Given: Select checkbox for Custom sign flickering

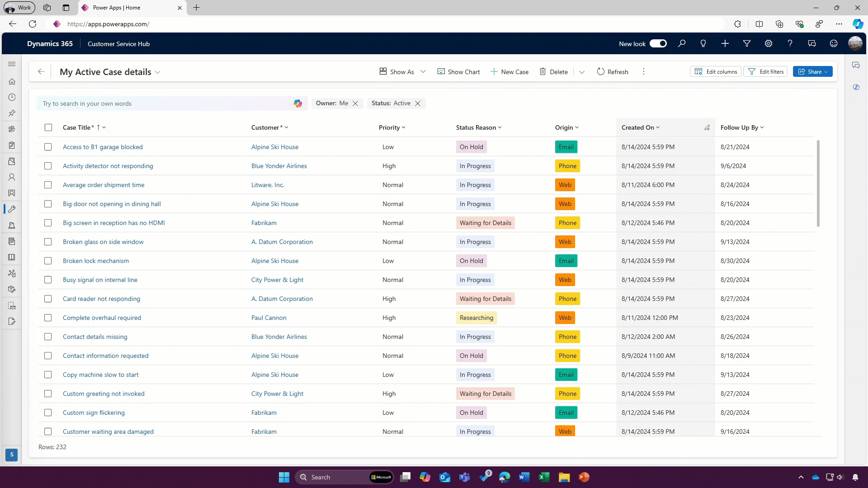Looking at the screenshot, I should tap(48, 413).
